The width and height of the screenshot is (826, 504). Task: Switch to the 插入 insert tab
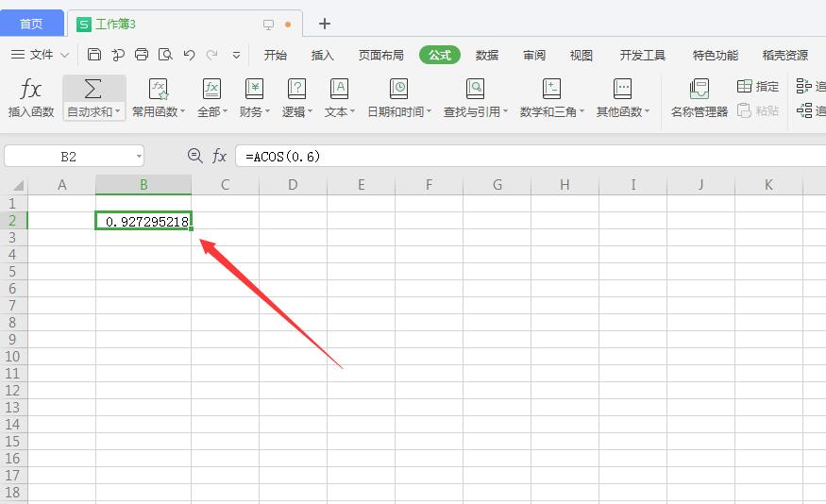click(x=323, y=55)
